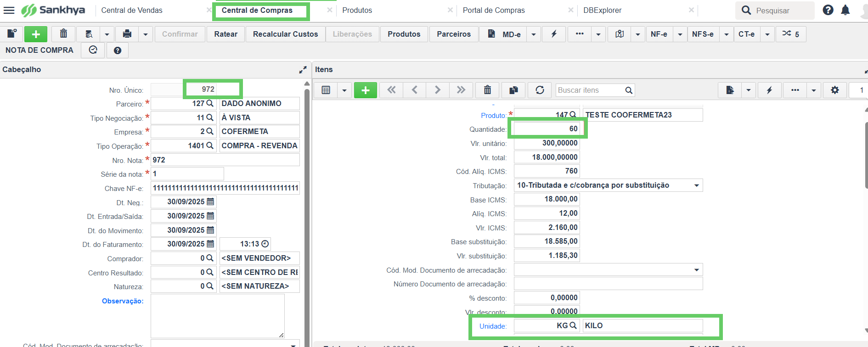Duplicate the current item
Viewport: 868px width, 347px height.
513,90
